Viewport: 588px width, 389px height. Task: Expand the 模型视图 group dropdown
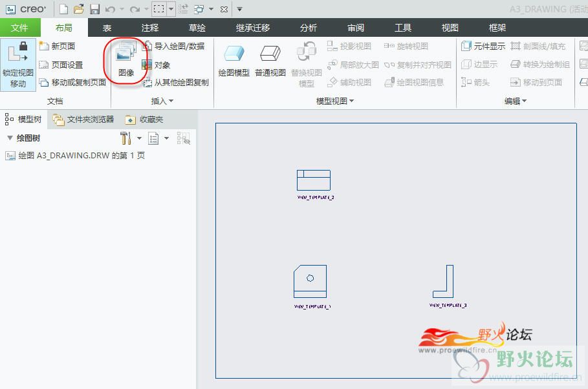[x=335, y=101]
